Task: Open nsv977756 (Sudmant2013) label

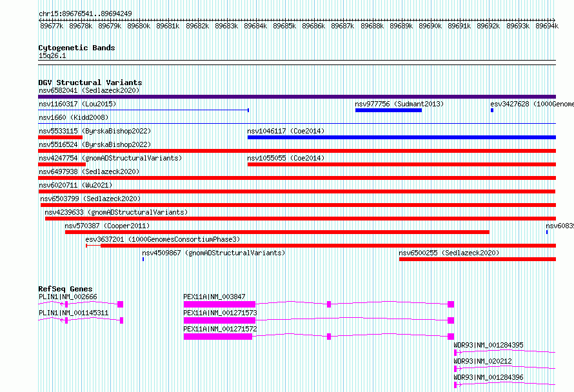Action: point(399,104)
